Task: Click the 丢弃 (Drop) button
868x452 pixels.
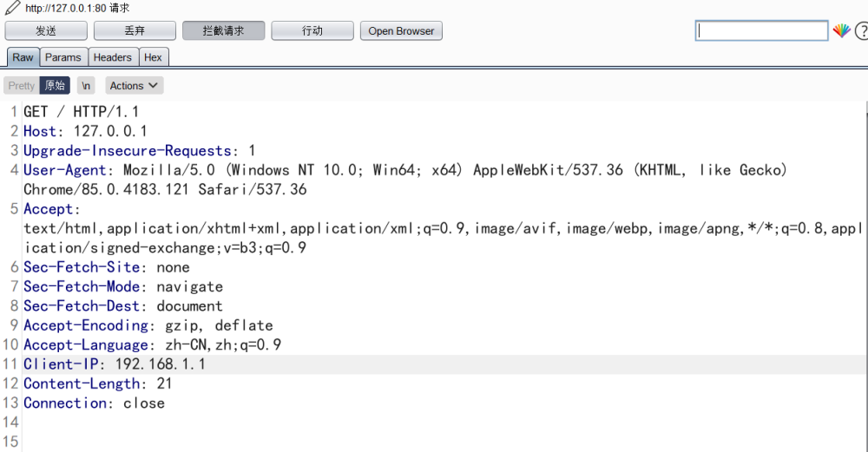Action: [135, 31]
